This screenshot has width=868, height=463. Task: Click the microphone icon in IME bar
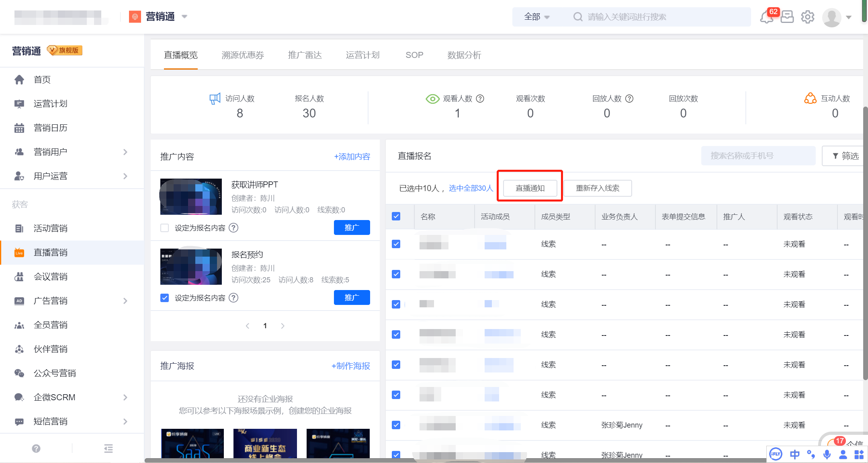coord(827,455)
